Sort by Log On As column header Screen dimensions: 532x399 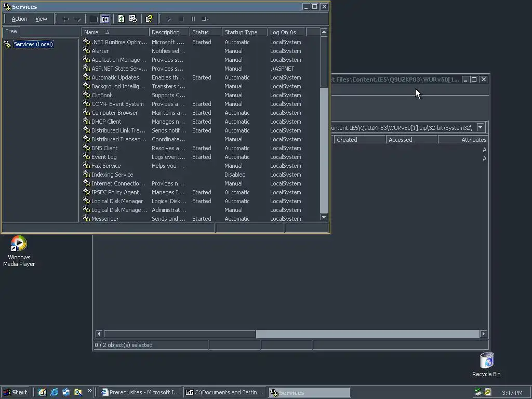[x=286, y=32]
